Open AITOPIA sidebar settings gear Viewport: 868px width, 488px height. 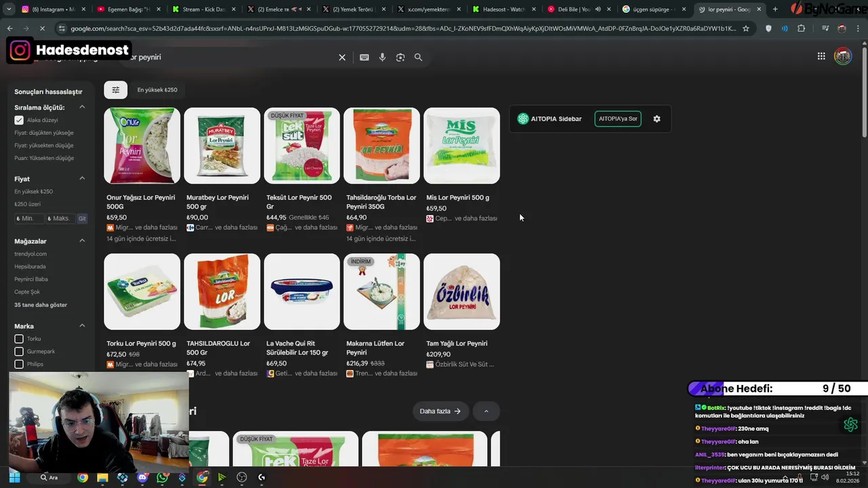tap(656, 119)
